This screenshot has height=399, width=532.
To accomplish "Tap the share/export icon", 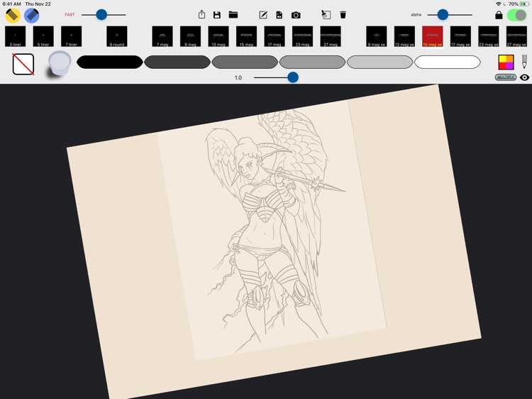I will pos(202,14).
